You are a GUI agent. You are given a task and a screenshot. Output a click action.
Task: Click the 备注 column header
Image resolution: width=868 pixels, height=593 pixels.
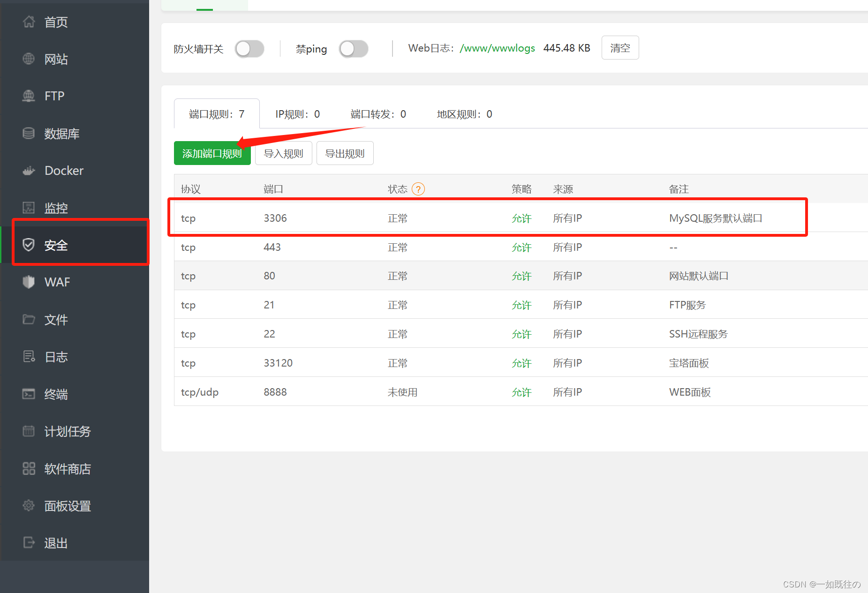click(679, 189)
